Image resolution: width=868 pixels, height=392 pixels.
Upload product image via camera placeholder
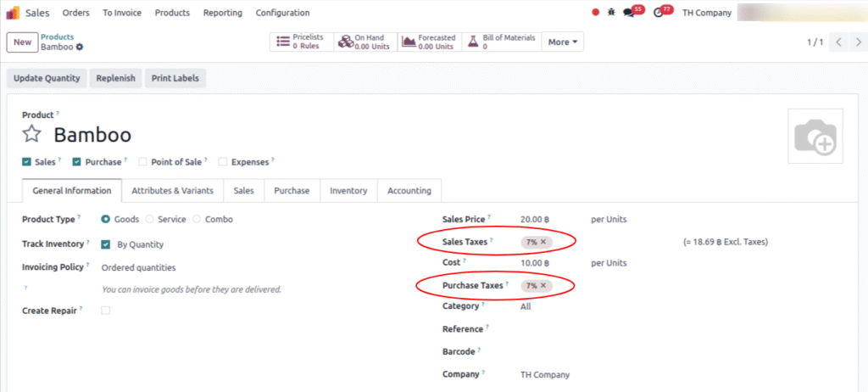point(815,136)
